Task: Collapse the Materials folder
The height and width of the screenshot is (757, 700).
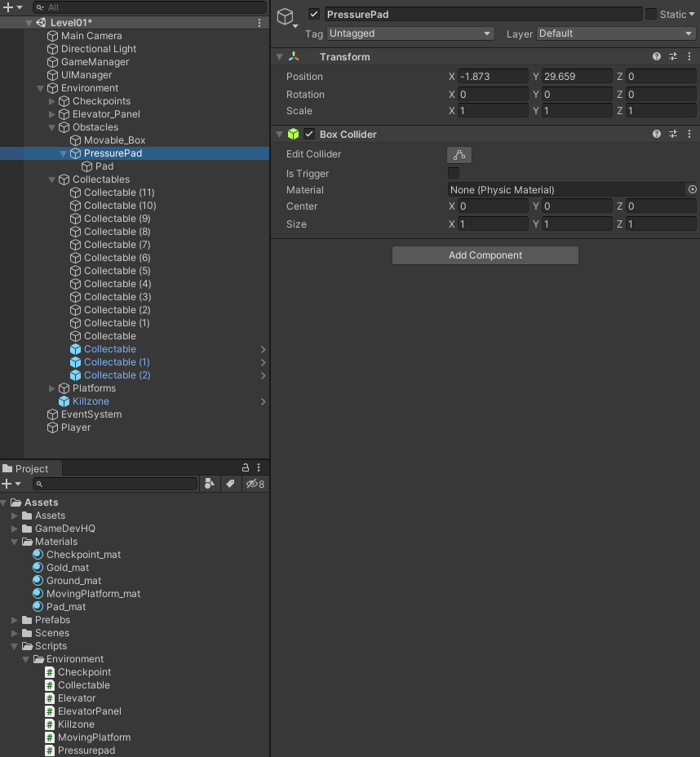Action: coord(15,542)
